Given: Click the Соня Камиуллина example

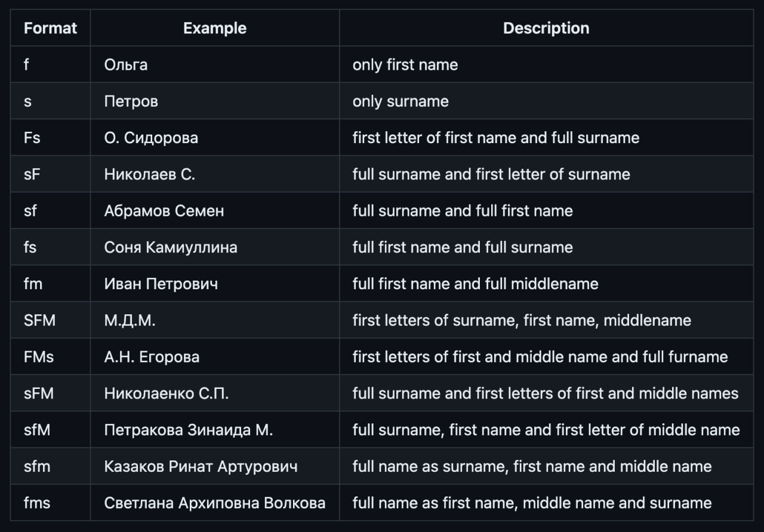Looking at the screenshot, I should [x=170, y=247].
